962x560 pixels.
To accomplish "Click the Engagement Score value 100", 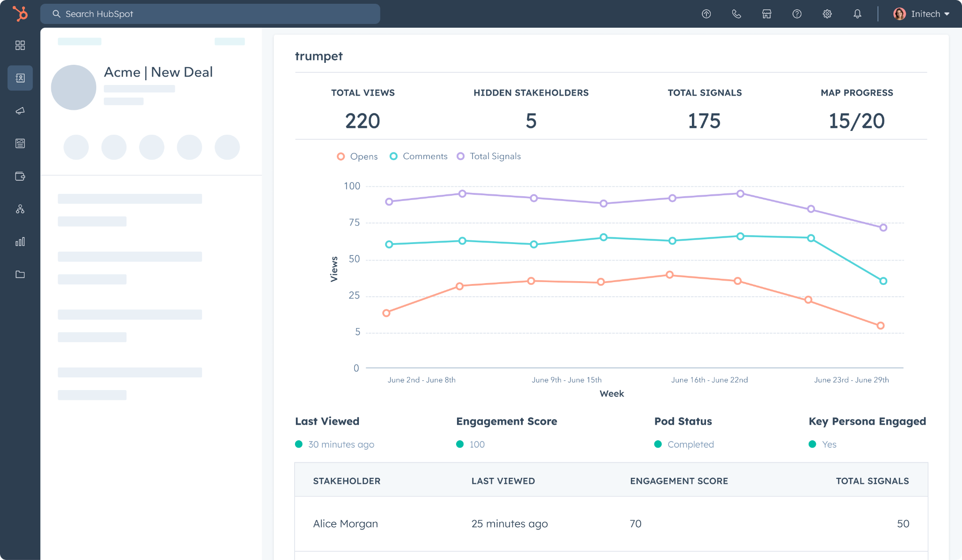I will 477,445.
